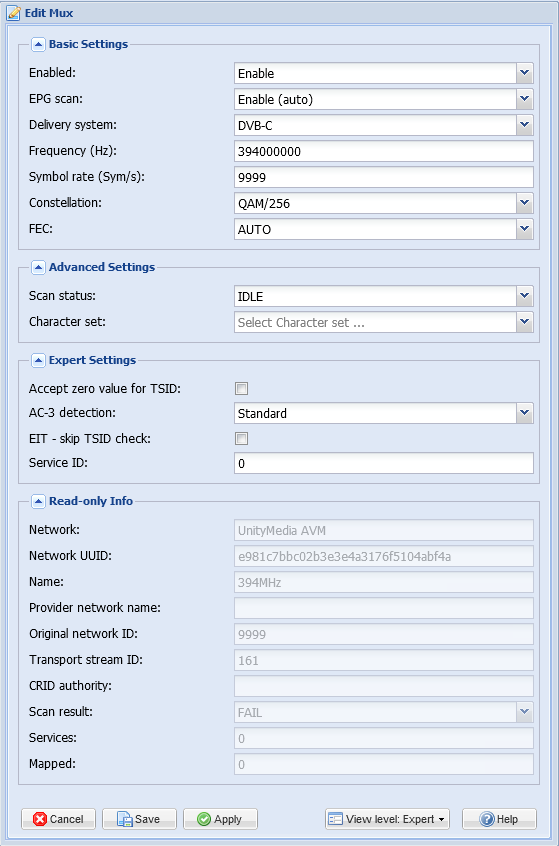559x846 pixels.
Task: Collapse the Advanced Settings section arrow icon
Action: point(38,267)
